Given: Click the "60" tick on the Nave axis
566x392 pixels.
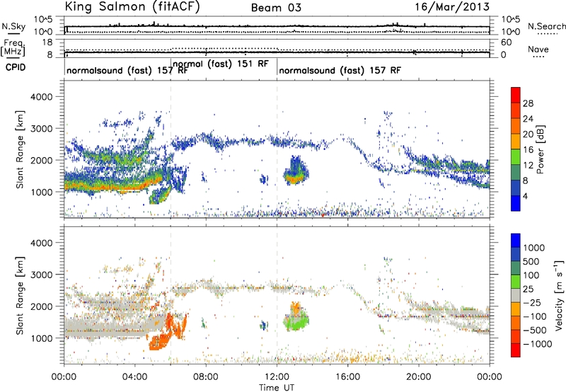Looking at the screenshot, I should (506, 42).
